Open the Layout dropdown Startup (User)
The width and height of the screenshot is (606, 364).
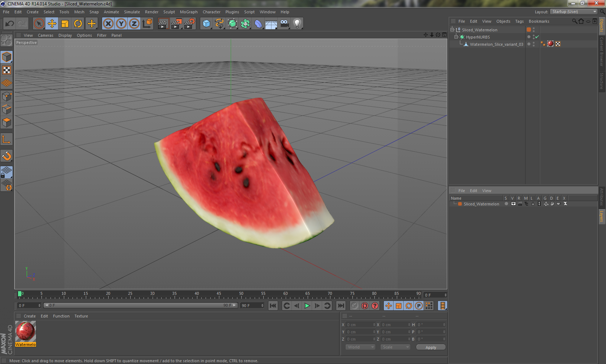pos(574,12)
